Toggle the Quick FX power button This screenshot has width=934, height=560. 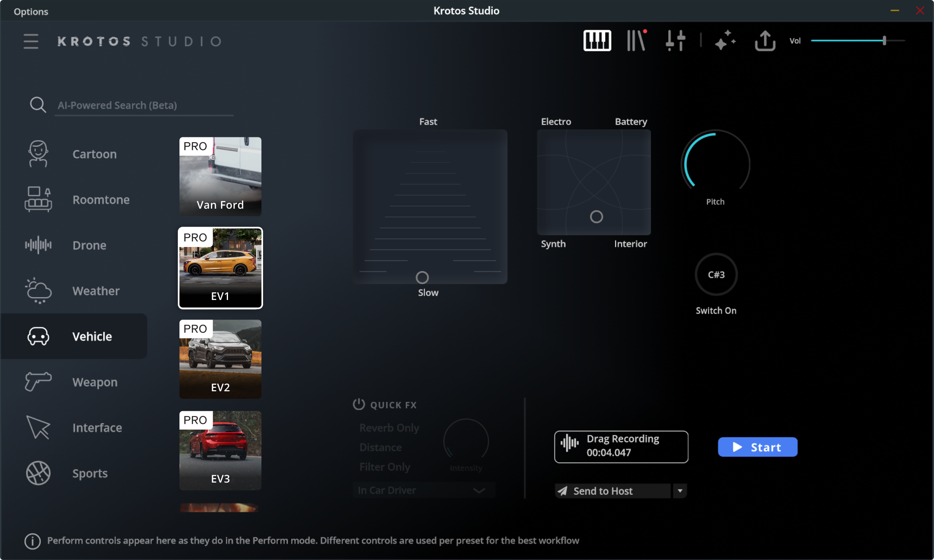pos(359,404)
